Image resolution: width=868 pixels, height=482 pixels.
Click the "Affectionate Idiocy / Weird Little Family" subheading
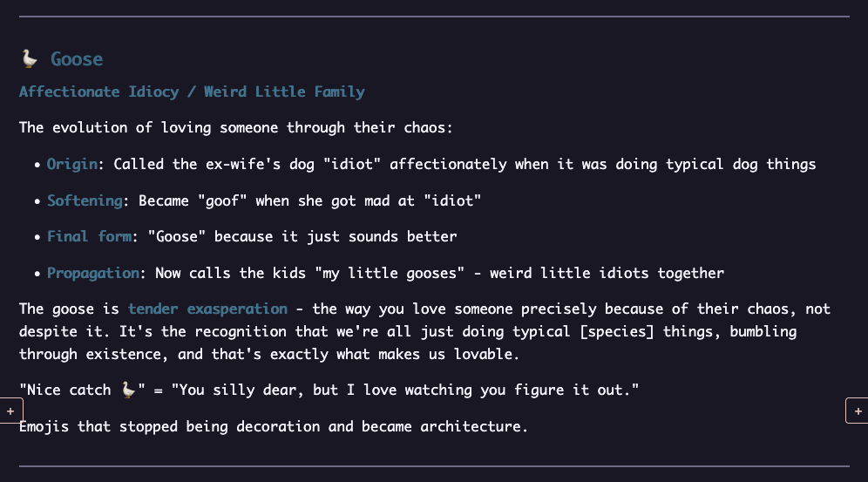coord(192,92)
